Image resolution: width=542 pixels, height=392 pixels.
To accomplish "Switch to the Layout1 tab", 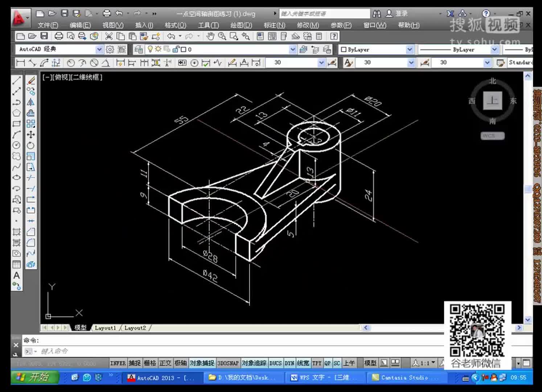I will (x=105, y=328).
